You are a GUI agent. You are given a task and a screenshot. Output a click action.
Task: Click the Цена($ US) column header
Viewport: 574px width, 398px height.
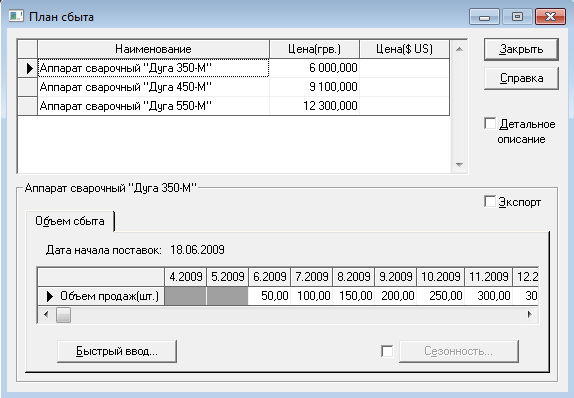(405, 49)
